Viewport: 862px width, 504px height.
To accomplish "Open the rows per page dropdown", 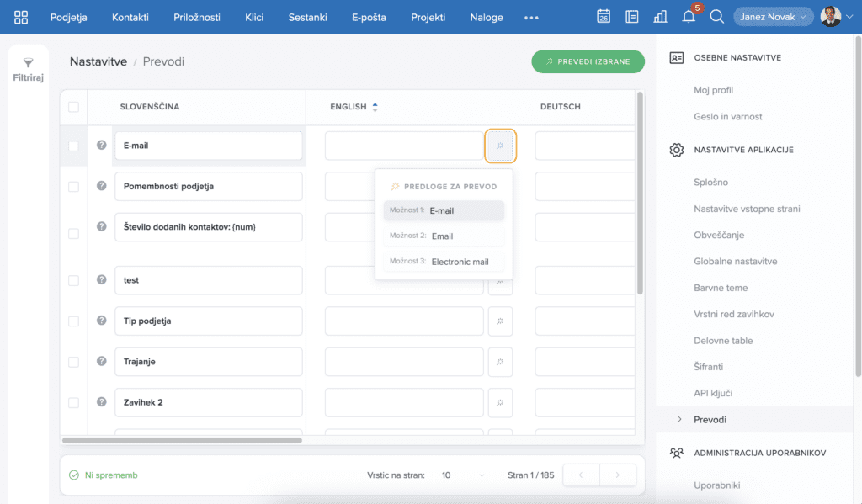I will pos(463,475).
